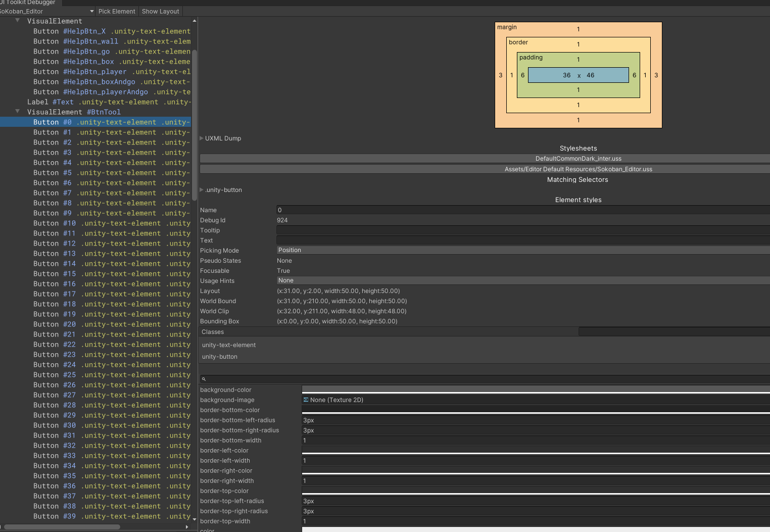Select Button #5 in the hierarchy
770x532 pixels.
click(95, 173)
